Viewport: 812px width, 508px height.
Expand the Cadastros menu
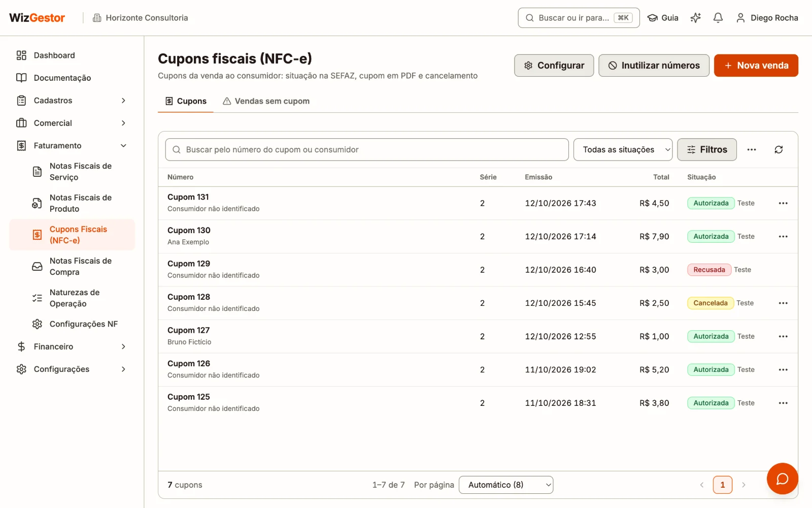[72, 101]
